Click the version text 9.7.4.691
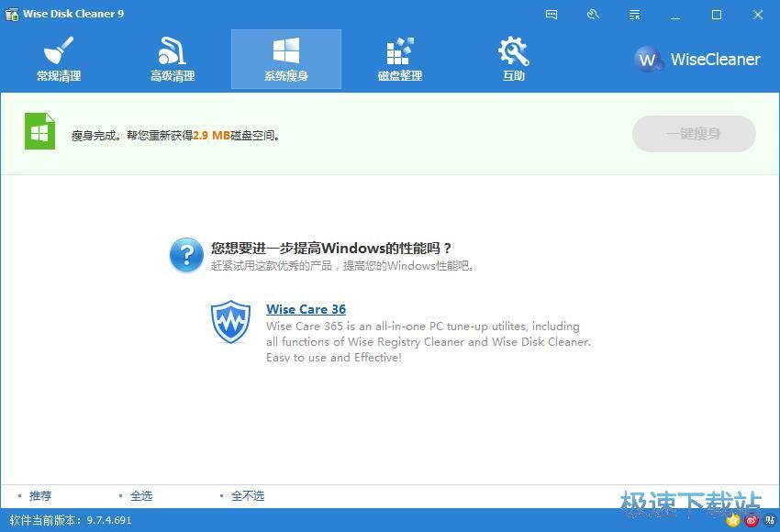Image resolution: width=780 pixels, height=532 pixels. pos(109,521)
